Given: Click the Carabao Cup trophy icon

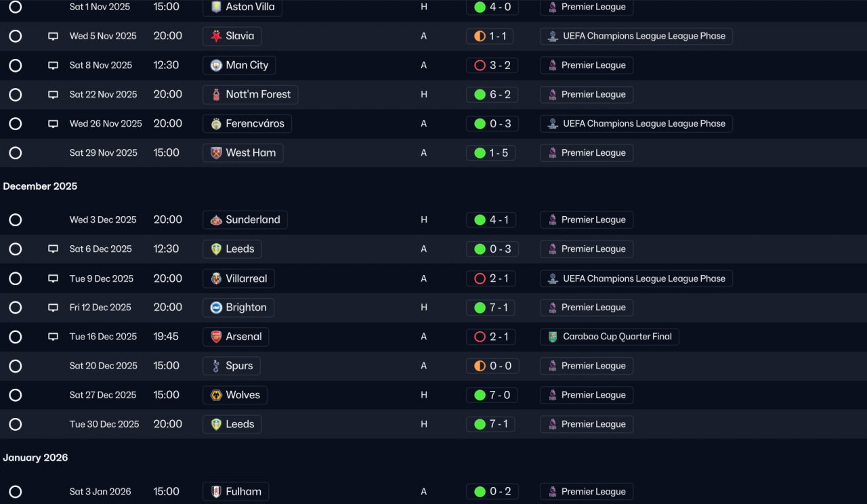Looking at the screenshot, I should 553,337.
